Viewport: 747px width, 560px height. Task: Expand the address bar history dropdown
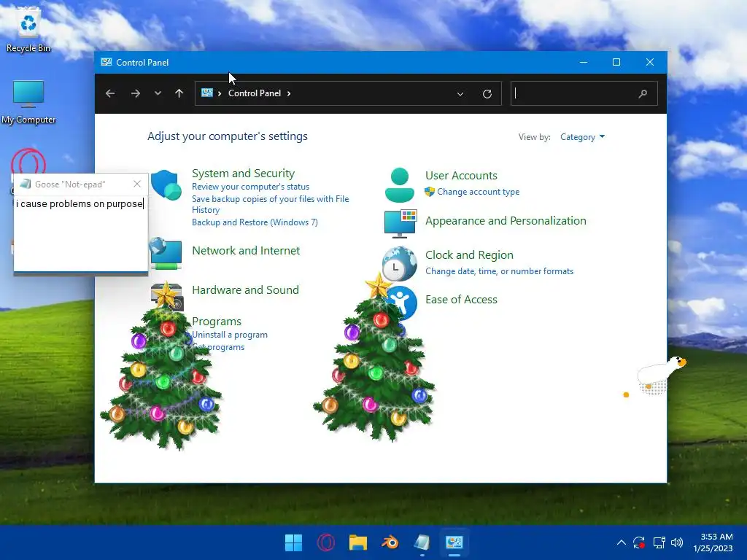pos(460,94)
